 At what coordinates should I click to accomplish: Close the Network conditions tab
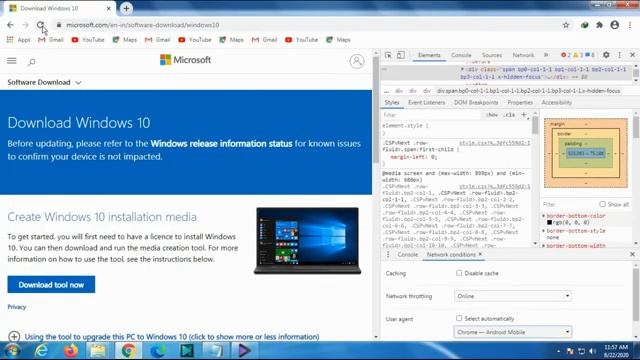(480, 254)
